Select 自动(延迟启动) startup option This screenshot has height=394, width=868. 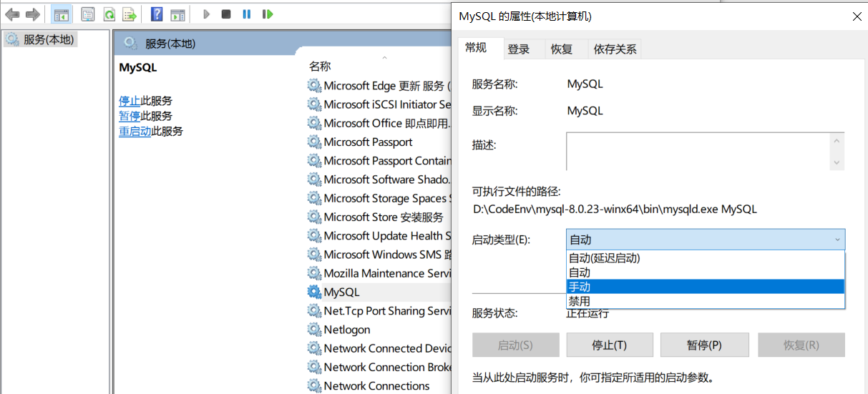click(x=705, y=258)
